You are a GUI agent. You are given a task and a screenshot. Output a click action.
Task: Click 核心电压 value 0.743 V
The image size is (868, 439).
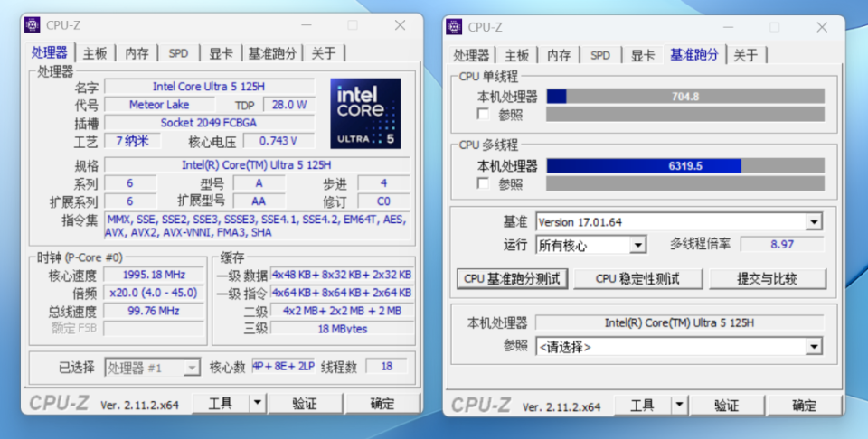tap(278, 140)
